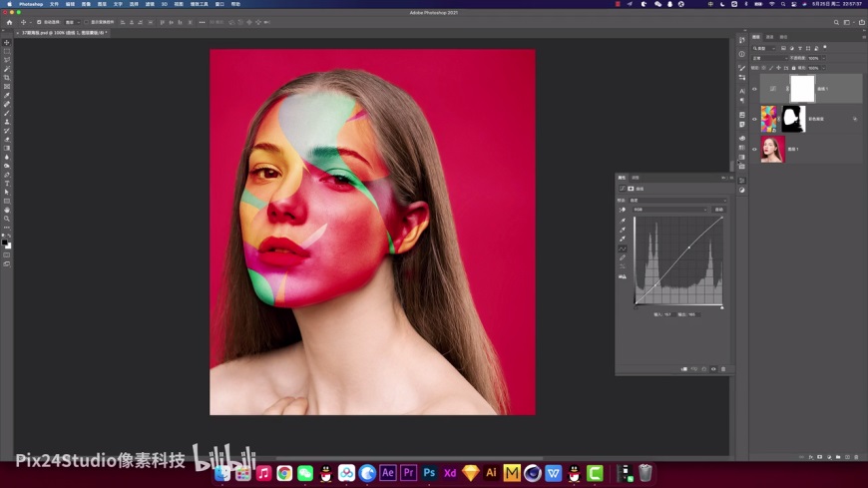Click the document tab 37期海报.psd
Viewport: 868px width, 488px height.
pyautogui.click(x=63, y=33)
